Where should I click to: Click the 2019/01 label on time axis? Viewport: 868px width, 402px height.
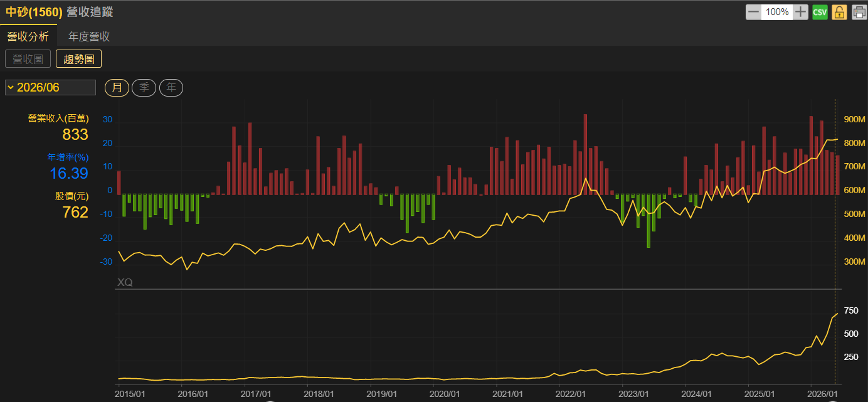click(382, 394)
